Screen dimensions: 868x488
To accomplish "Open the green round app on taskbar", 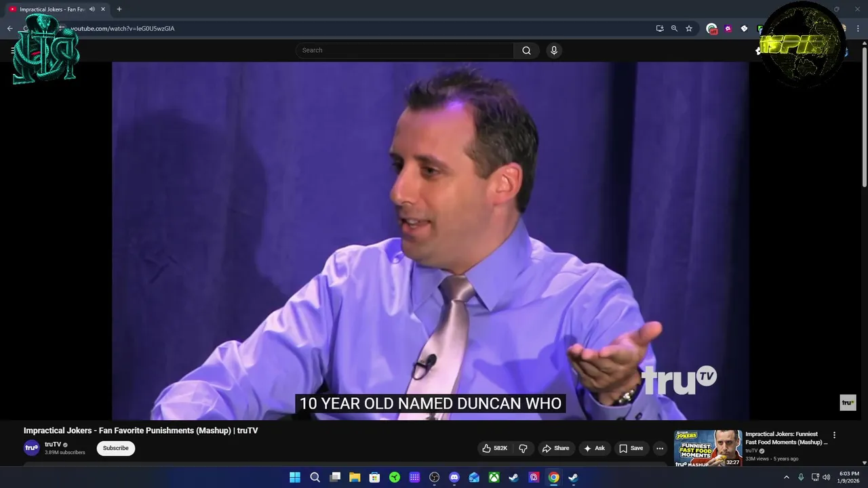I will (x=395, y=477).
